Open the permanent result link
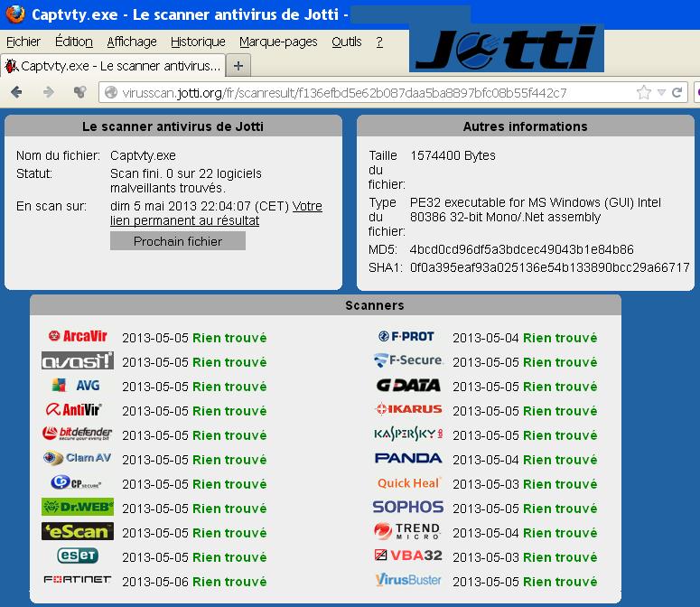 click(184, 220)
